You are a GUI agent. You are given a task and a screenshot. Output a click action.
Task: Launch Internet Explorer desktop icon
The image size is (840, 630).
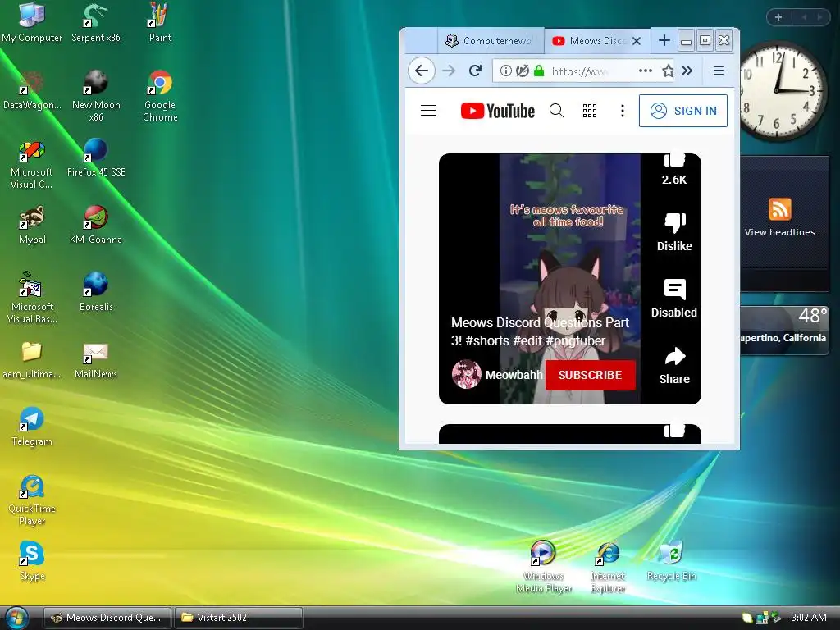pos(608,567)
